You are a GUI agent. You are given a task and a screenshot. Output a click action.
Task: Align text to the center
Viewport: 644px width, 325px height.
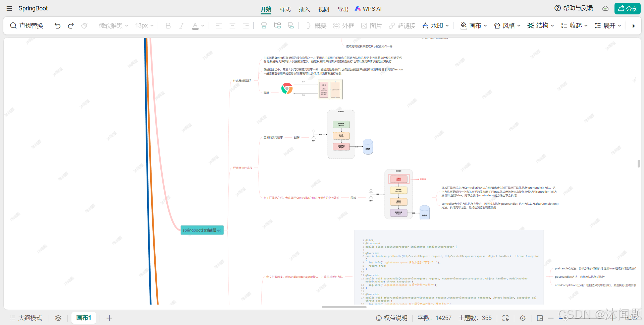[232, 25]
